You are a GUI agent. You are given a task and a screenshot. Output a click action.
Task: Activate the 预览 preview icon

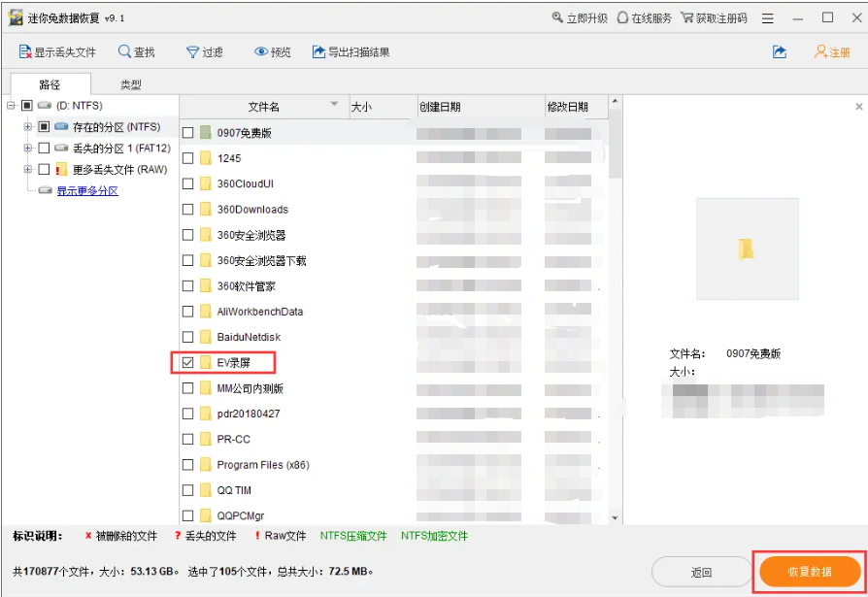270,53
